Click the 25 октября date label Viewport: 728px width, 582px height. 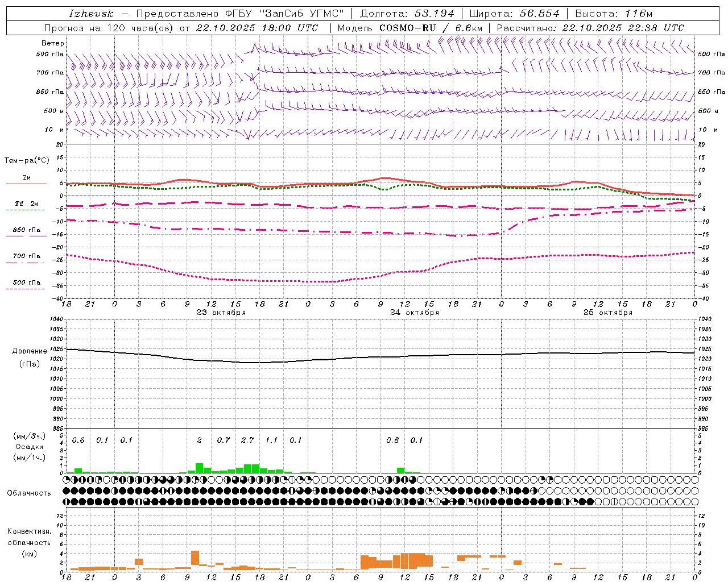(608, 313)
